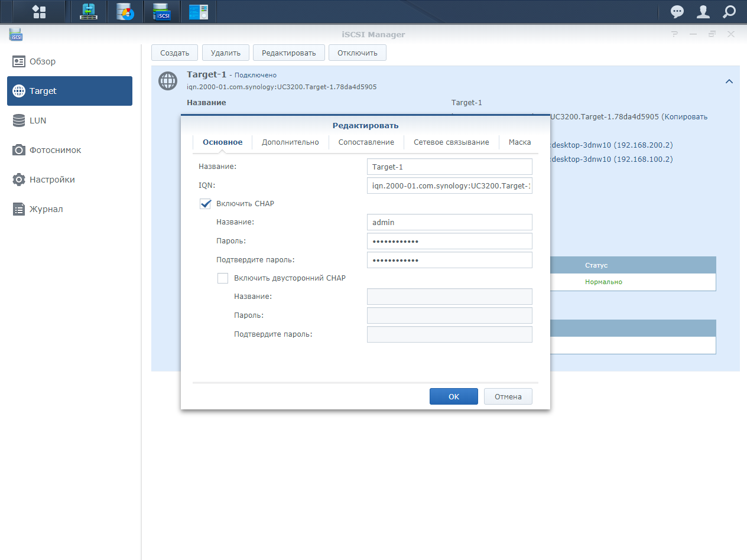This screenshot has height=560, width=747.
Task: Click the iSCSI window title icon
Action: click(16, 34)
